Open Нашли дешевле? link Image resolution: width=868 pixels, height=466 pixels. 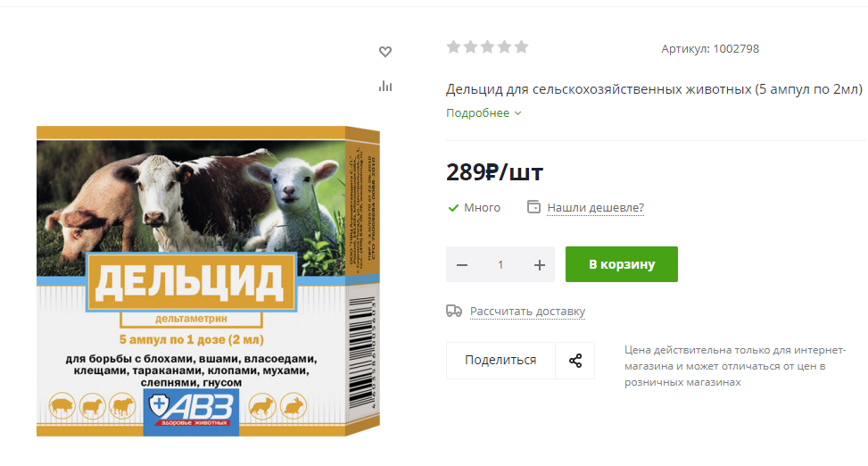tap(596, 208)
